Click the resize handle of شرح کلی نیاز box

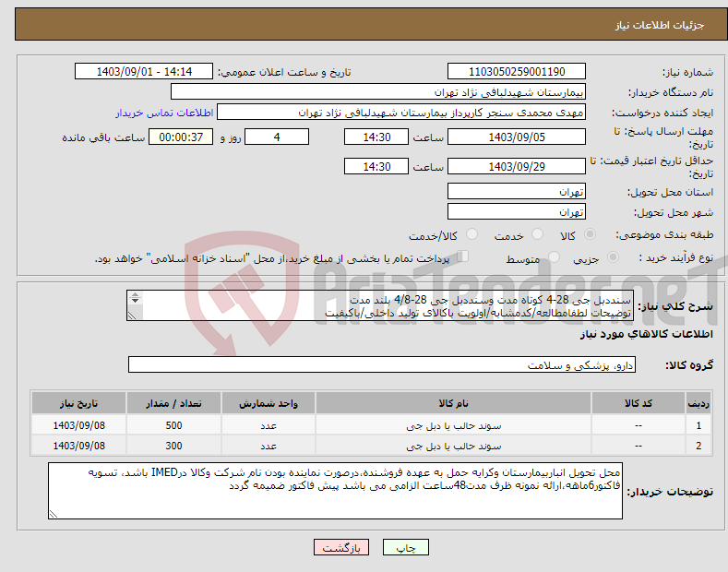[x=132, y=316]
